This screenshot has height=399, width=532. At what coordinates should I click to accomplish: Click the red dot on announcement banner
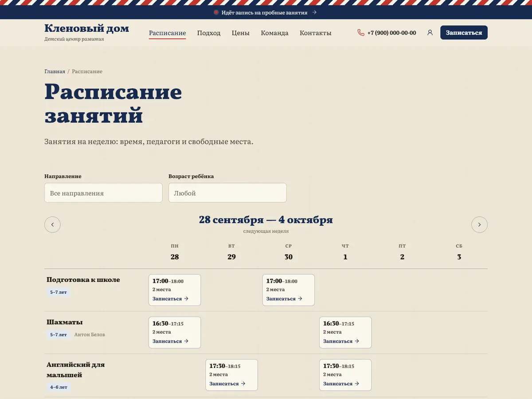coord(216,12)
